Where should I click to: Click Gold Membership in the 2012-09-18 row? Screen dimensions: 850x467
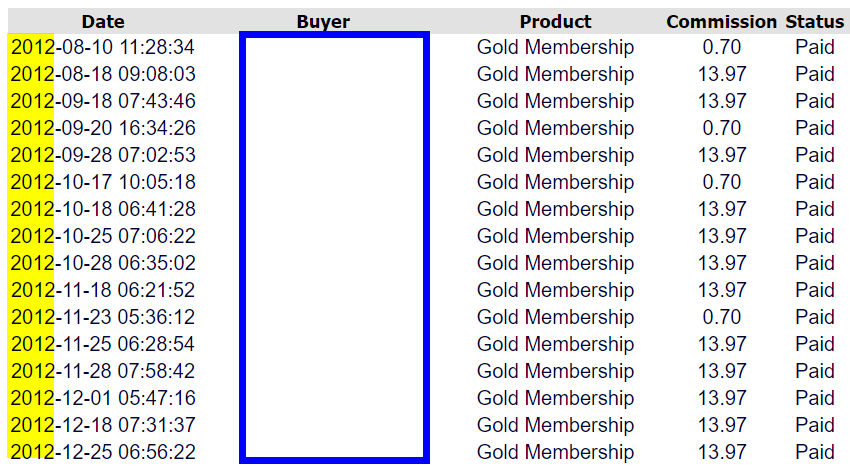point(555,101)
